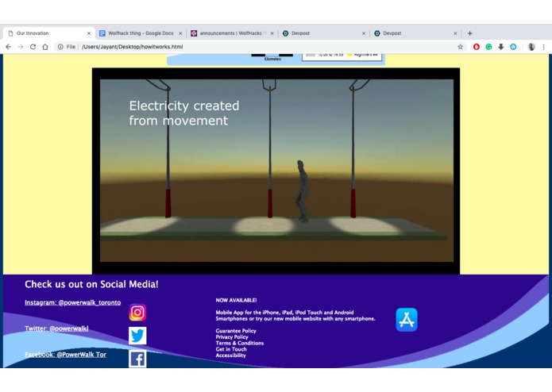The height and width of the screenshot is (392, 552).
Task: Go to the browser home page
Action: (x=45, y=47)
